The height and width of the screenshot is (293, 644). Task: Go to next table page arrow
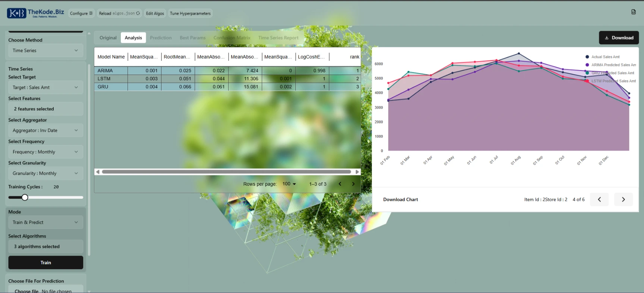(x=353, y=184)
